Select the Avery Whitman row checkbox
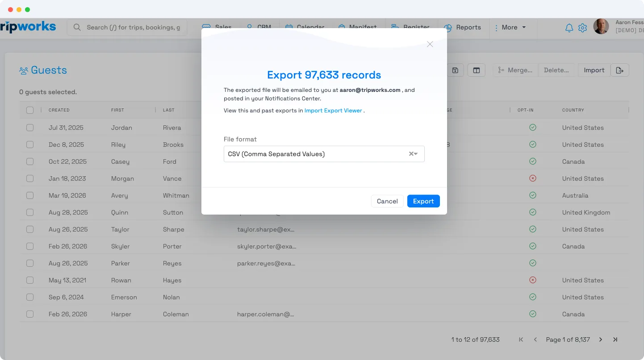 pos(30,195)
